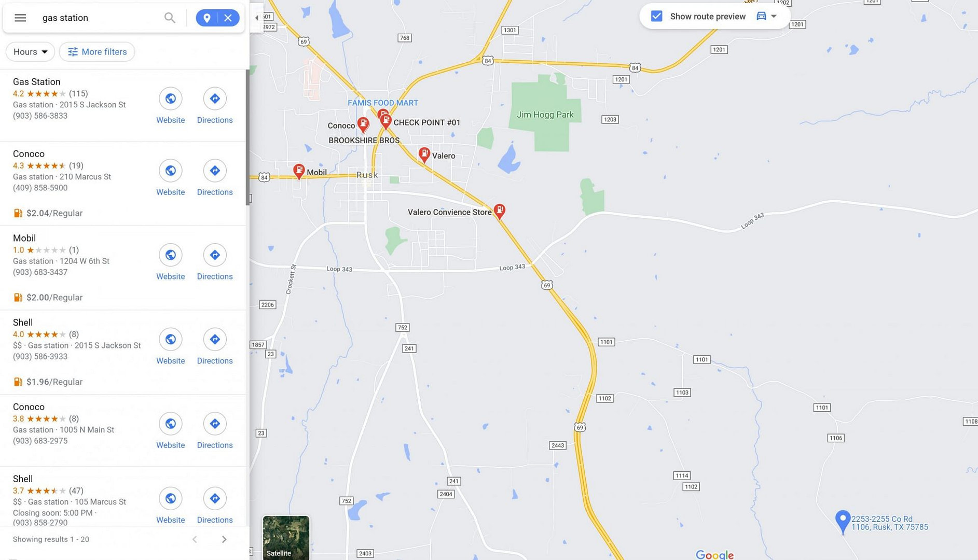Expand the Hours filter dropdown
This screenshot has width=978, height=560.
pos(30,52)
